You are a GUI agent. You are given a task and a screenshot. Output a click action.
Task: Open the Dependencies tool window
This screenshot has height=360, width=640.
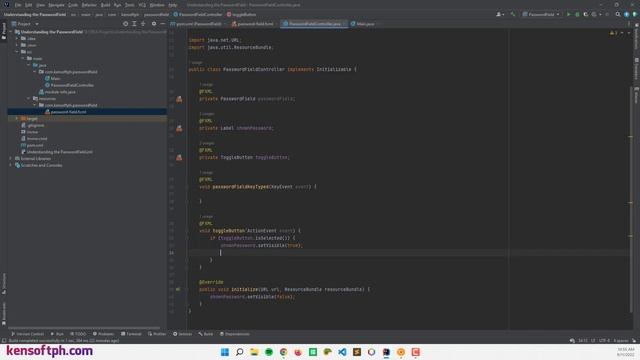click(x=234, y=334)
